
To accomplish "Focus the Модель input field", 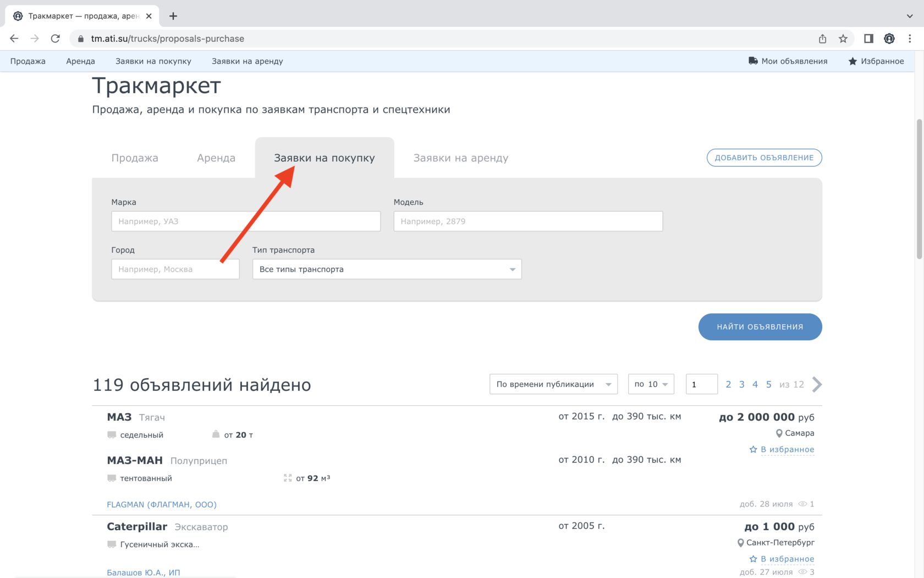I will pos(528,221).
